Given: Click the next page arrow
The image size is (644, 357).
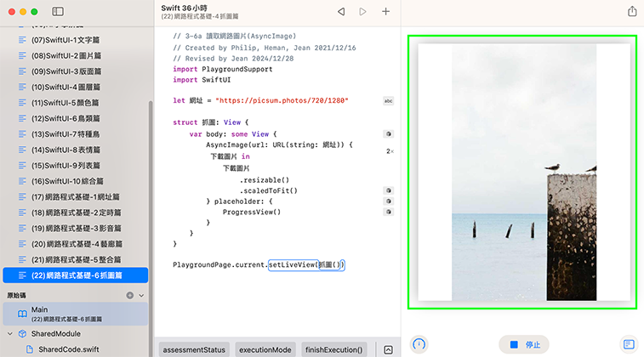Looking at the screenshot, I should click(363, 12).
